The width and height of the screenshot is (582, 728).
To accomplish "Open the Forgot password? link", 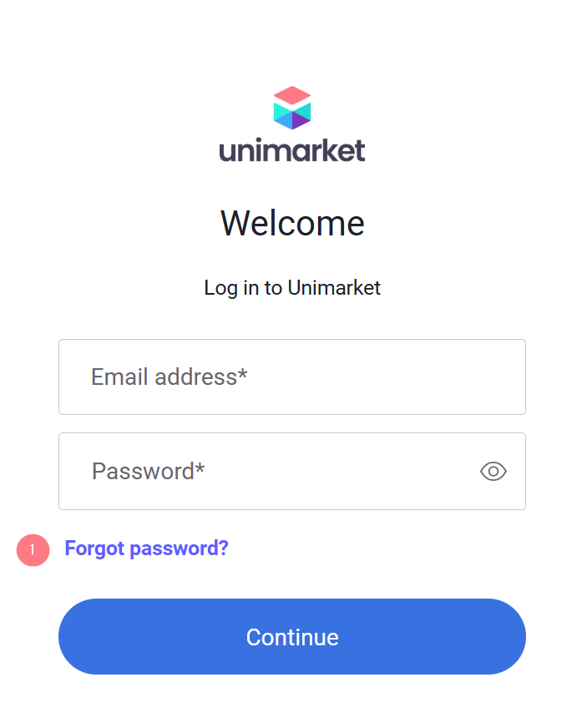I will [x=146, y=549].
